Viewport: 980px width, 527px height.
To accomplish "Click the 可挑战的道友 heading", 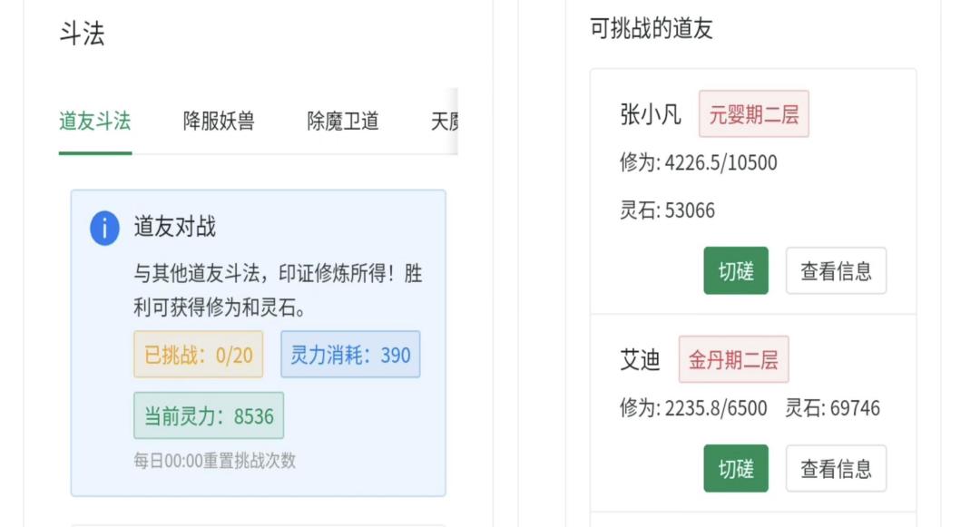I will 652,29.
